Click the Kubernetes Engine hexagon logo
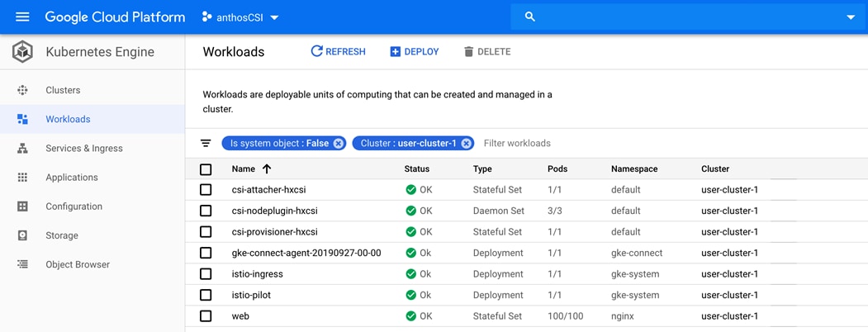Viewport: 868px width, 332px height. click(x=22, y=52)
